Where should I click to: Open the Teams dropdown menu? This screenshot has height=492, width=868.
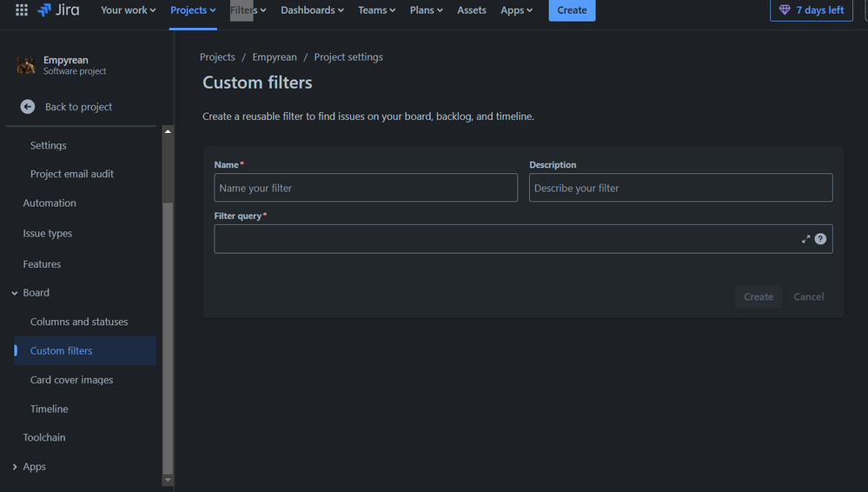(x=376, y=10)
